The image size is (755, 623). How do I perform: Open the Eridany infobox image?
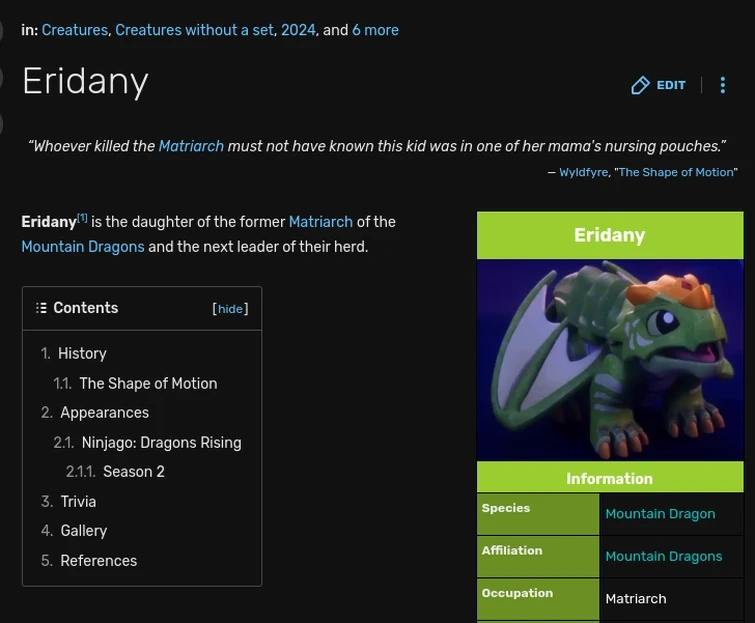609,360
